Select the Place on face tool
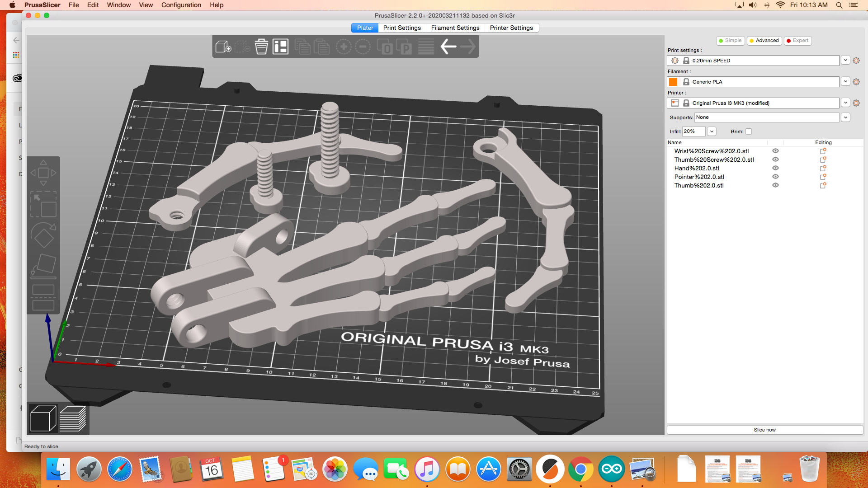The width and height of the screenshot is (868, 488). pos(43,266)
